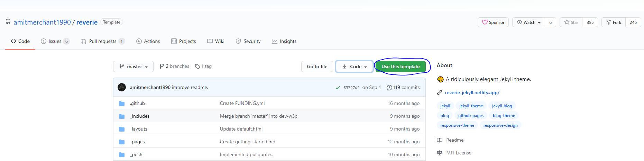Viewport: 644px width, 161px height.
Task: Open the .github folder
Action: click(x=137, y=103)
